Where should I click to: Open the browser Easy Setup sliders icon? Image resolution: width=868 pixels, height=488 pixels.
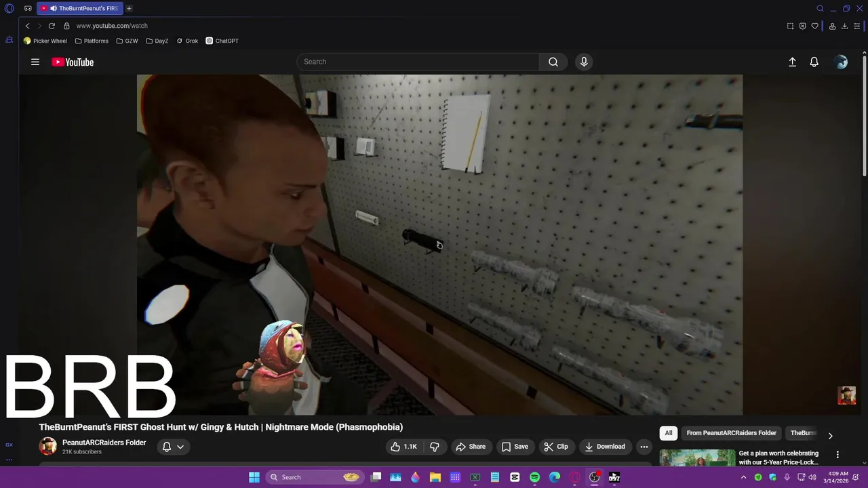(858, 26)
